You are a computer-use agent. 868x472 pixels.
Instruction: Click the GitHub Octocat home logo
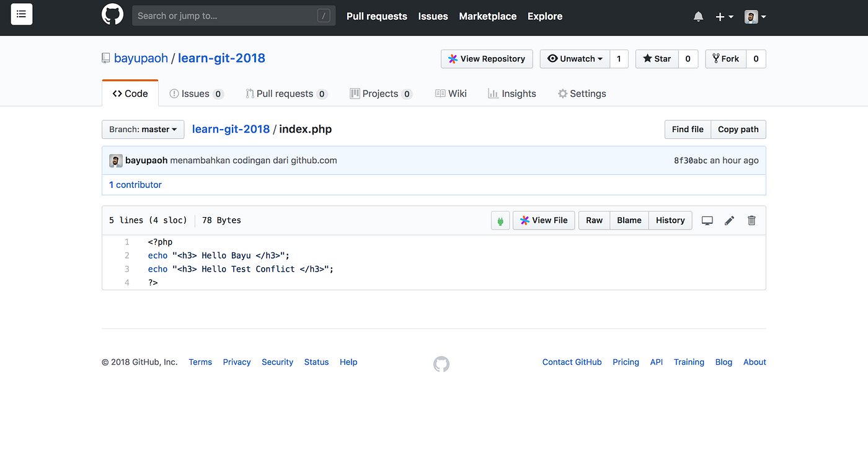pyautogui.click(x=112, y=14)
